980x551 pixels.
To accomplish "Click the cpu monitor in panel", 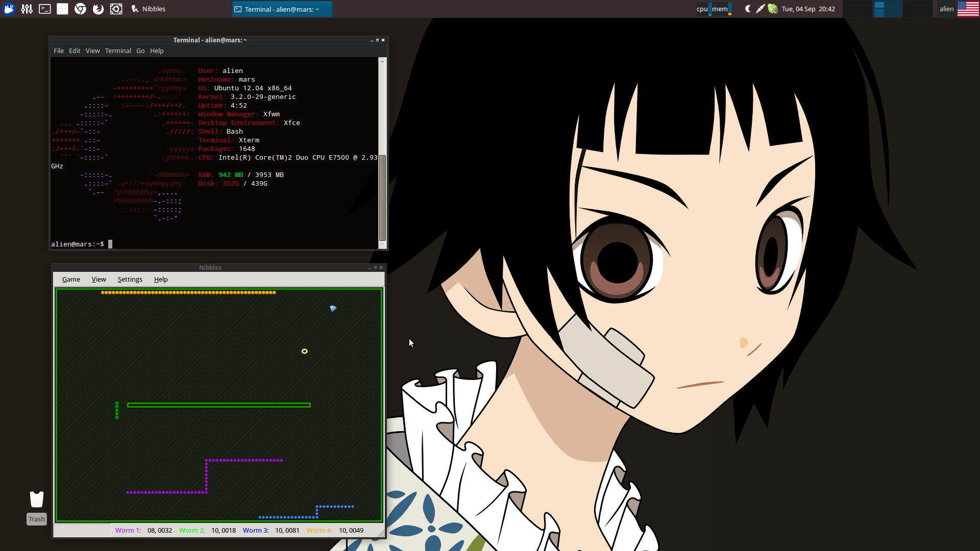I will (704, 9).
